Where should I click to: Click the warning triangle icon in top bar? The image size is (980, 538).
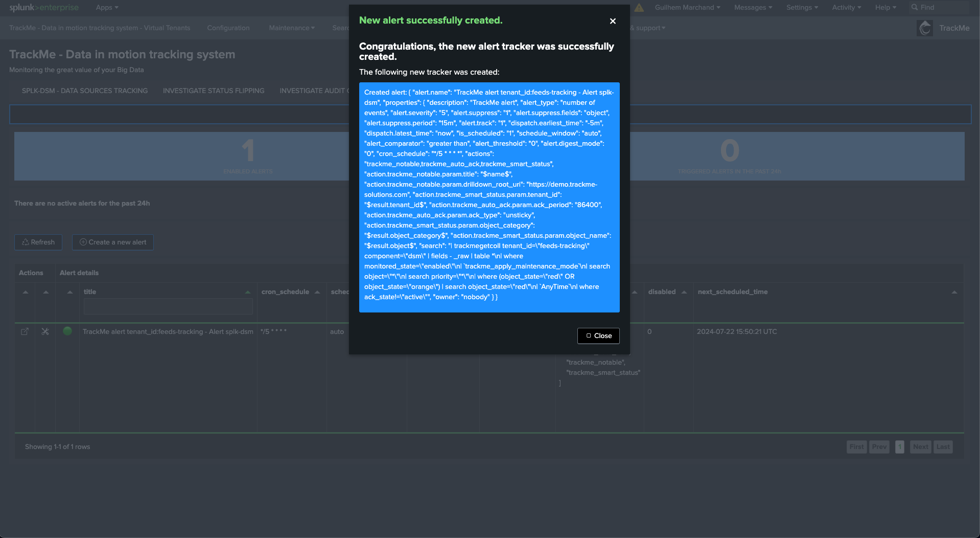coord(639,7)
